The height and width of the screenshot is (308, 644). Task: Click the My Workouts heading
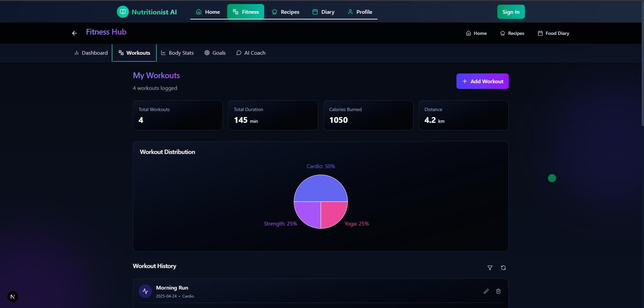pos(156,75)
